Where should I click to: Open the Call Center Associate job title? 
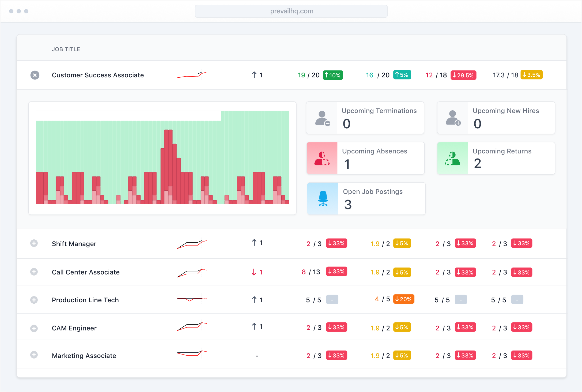point(86,272)
